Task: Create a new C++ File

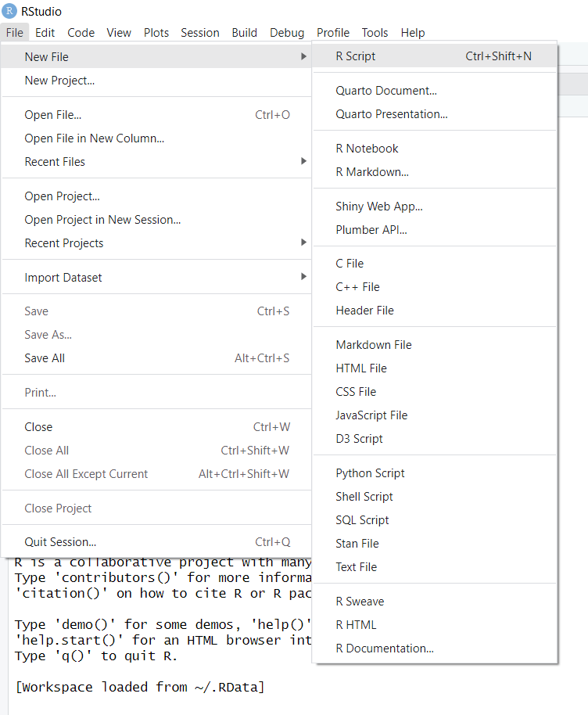Action: pos(435,287)
